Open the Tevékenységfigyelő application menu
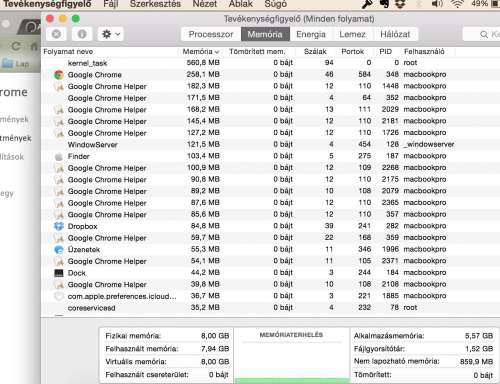500x384 pixels. pos(47,4)
